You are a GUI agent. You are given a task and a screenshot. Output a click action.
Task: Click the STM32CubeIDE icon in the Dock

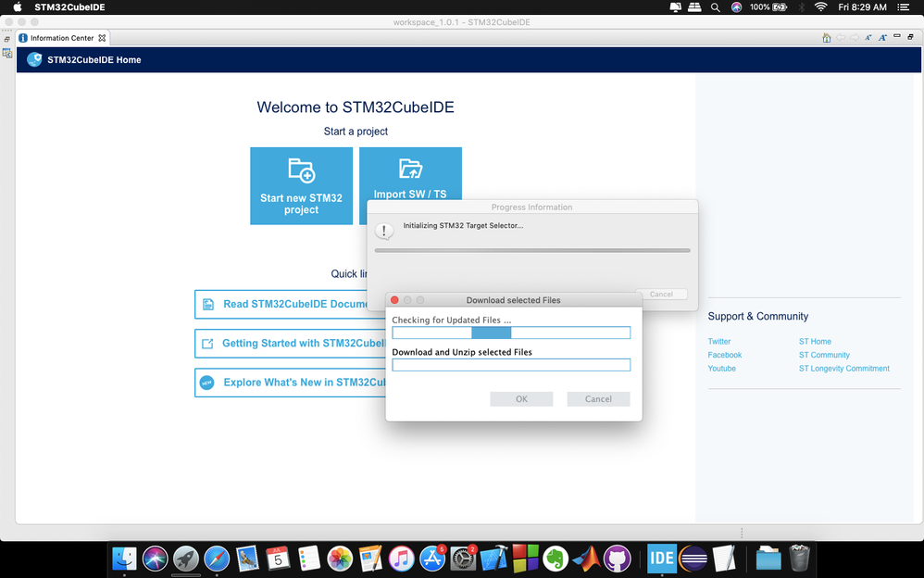click(x=662, y=559)
